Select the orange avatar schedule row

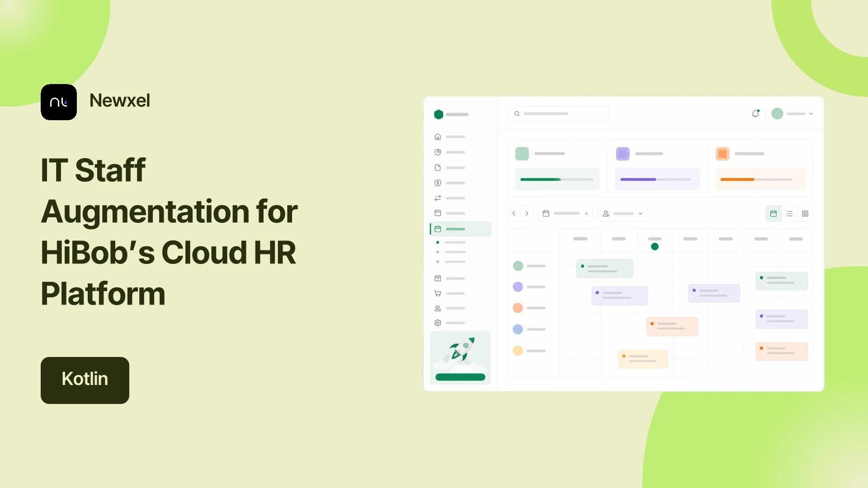529,308
